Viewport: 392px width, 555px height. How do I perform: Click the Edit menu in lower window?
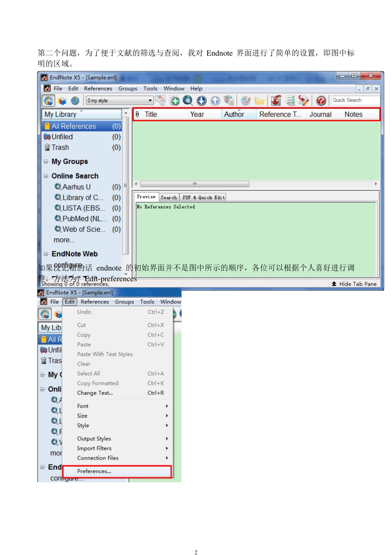70,302
